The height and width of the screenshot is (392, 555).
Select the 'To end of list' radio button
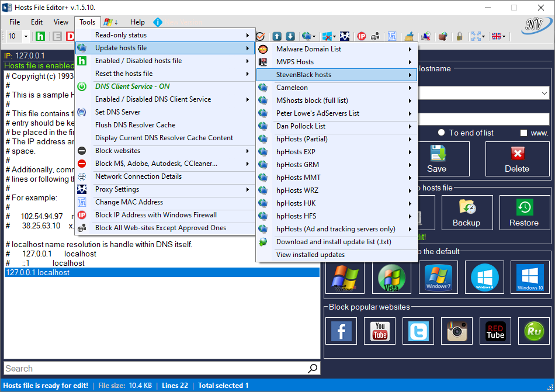(442, 133)
